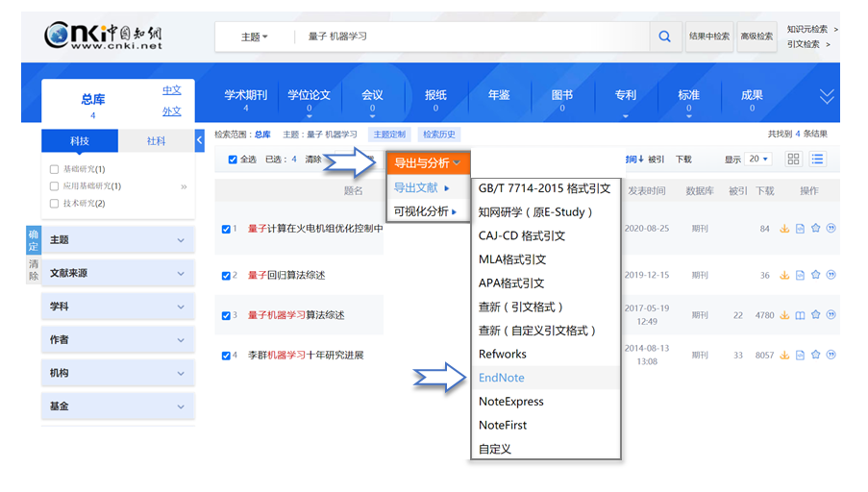This screenshot has height=492, width=868.
Task: Cite the 2020-08-25 article via quote icon
Action: [831, 228]
